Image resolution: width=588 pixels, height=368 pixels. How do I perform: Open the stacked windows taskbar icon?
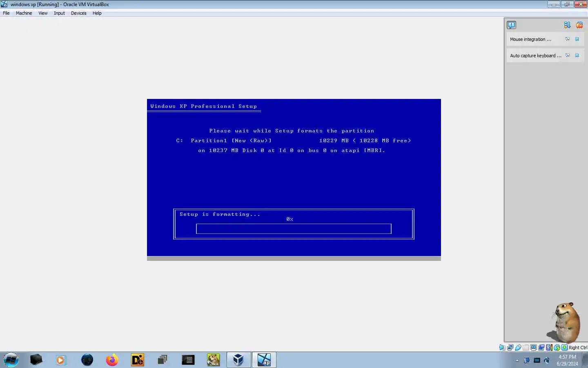163,360
